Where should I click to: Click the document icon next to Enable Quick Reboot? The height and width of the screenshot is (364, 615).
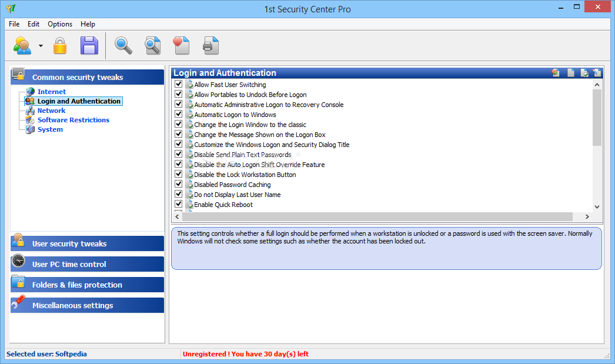pos(189,205)
